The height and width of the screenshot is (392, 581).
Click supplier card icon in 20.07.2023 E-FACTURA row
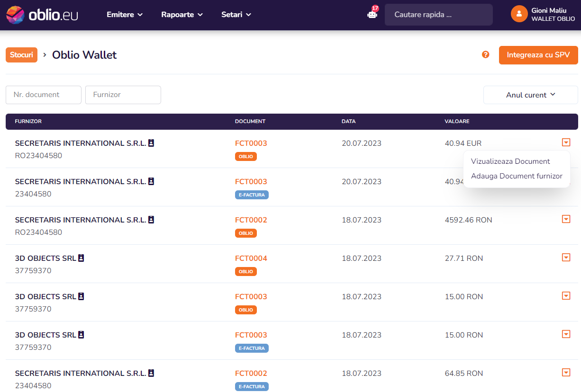(151, 181)
